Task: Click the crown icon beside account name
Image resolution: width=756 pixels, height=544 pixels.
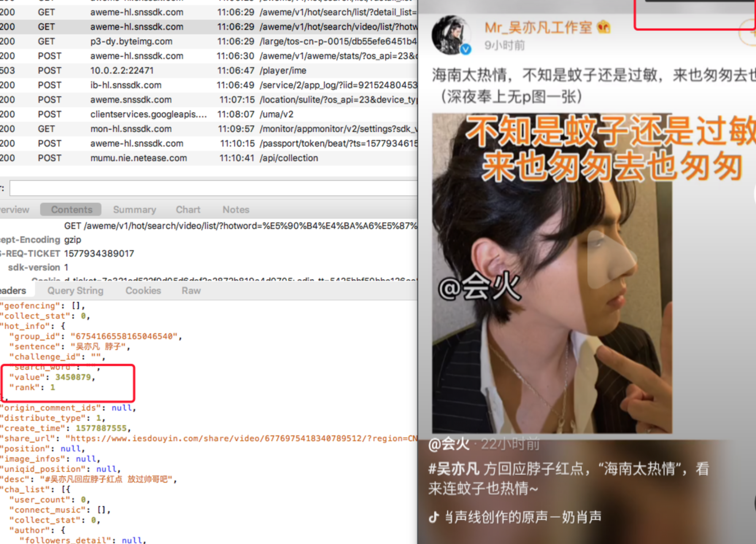Action: click(x=604, y=27)
